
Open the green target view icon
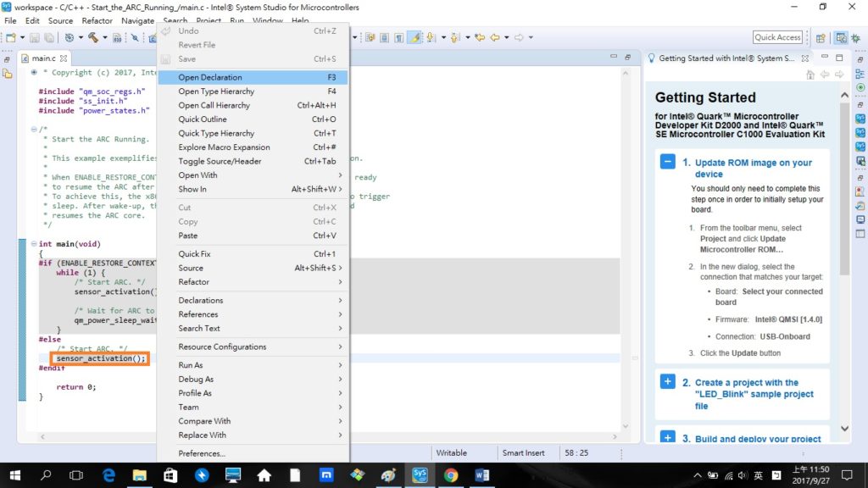click(x=860, y=87)
